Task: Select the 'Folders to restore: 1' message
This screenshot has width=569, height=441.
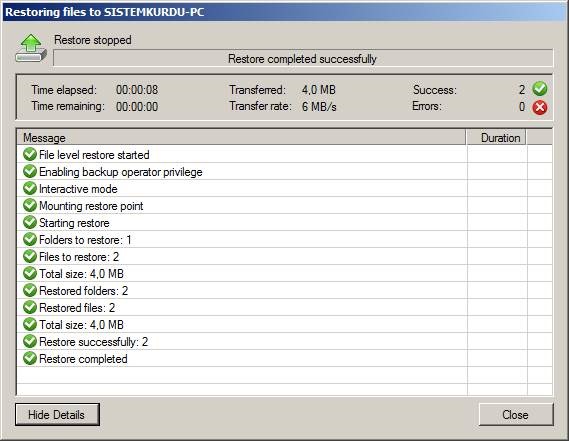Action: click(x=85, y=240)
